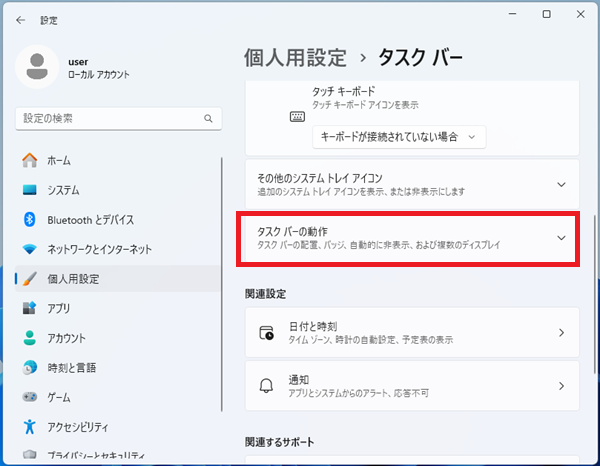Expand その他のシステム トレイ アイコン section
Image resolution: width=600 pixels, height=466 pixels.
click(411, 184)
